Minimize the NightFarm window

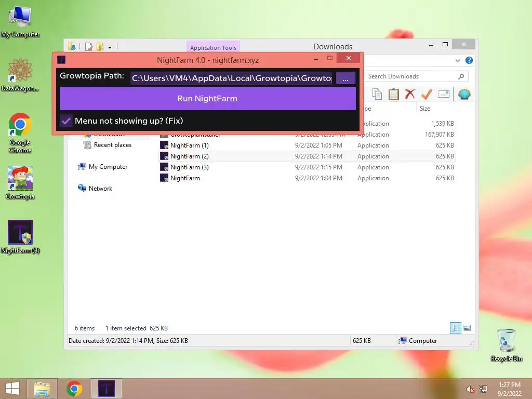(x=316, y=59)
